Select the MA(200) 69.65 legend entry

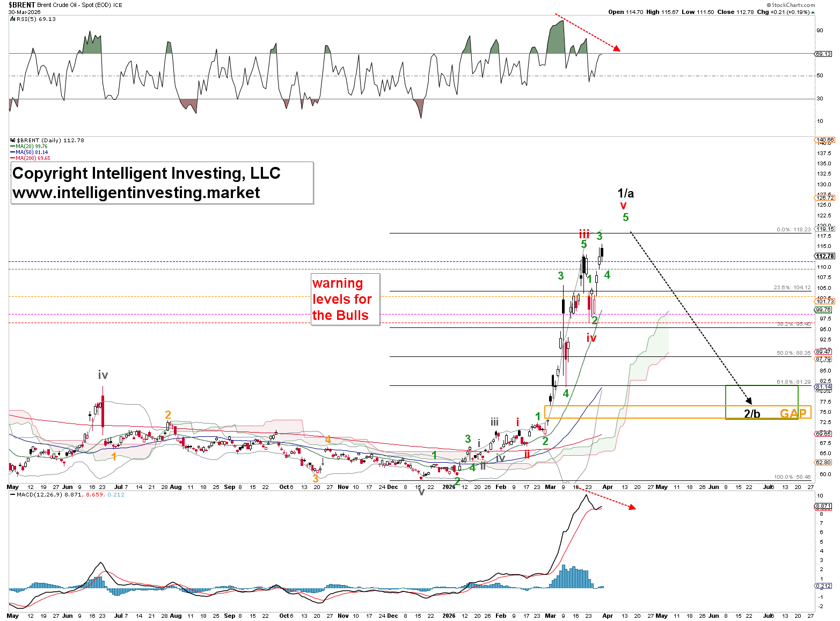click(x=30, y=158)
